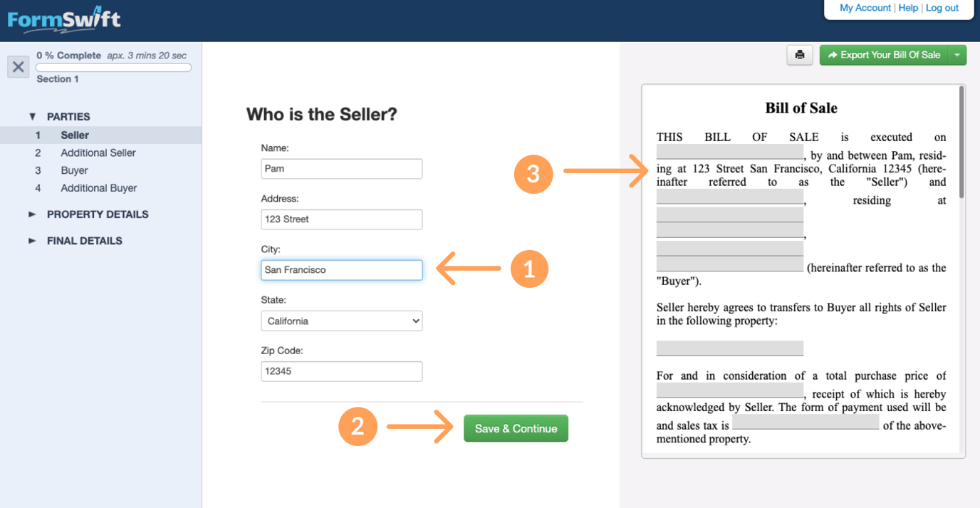
Task: Click the printer icon button
Action: pyautogui.click(x=800, y=55)
